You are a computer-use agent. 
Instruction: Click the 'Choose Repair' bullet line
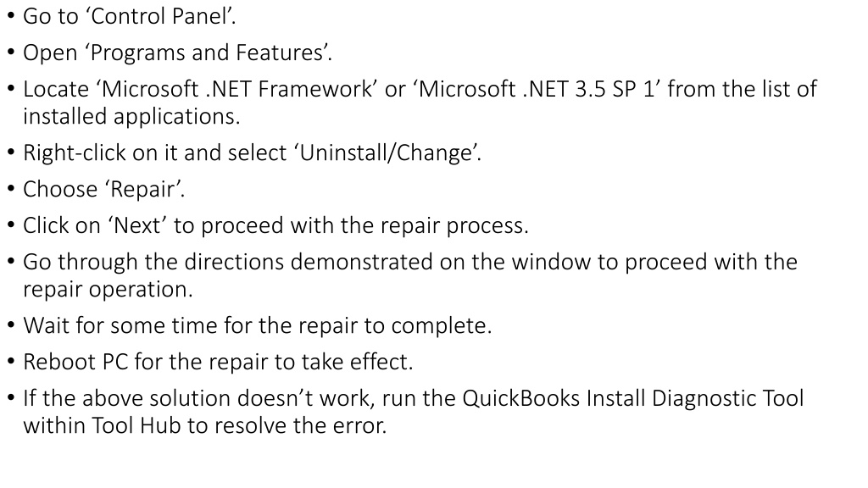(104, 190)
